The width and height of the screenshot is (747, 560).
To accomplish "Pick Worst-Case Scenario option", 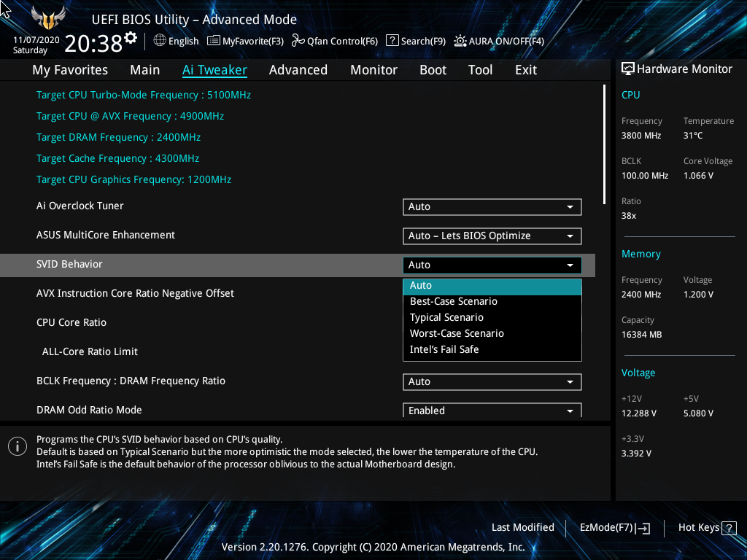I will [492, 333].
